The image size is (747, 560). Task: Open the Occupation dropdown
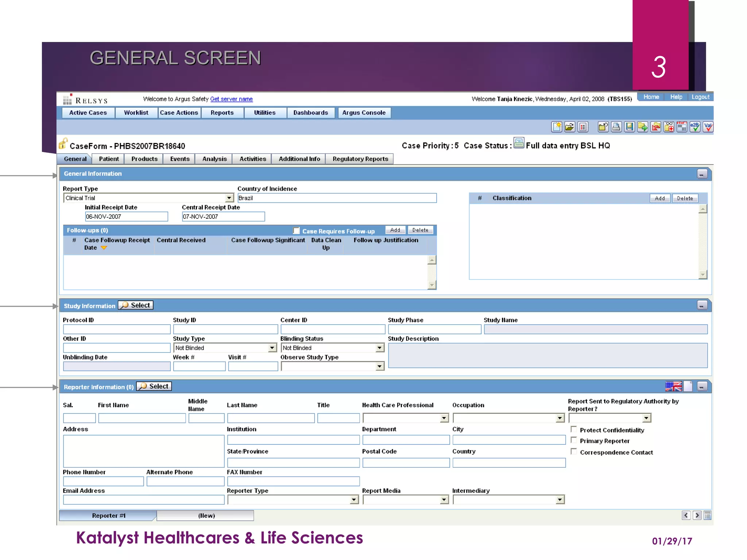click(x=560, y=418)
